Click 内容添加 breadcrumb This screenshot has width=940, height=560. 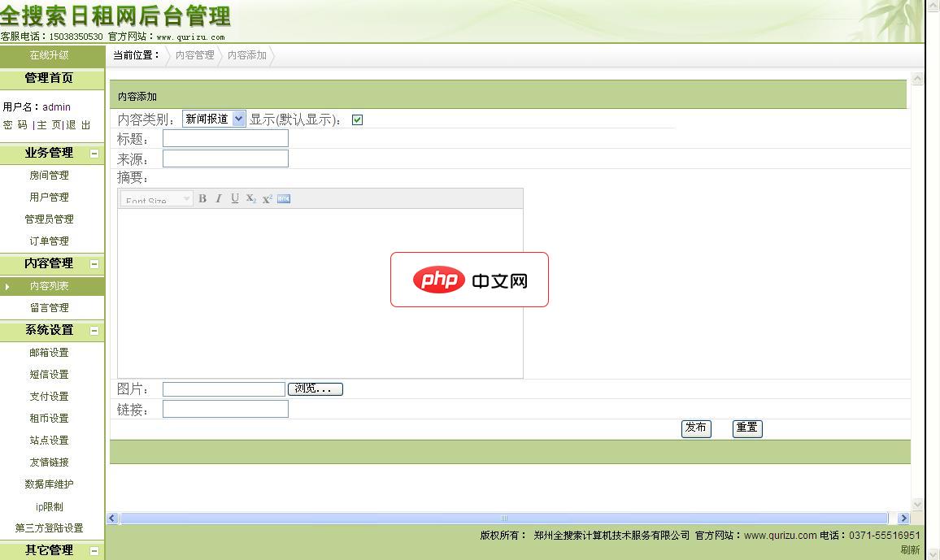(x=247, y=55)
